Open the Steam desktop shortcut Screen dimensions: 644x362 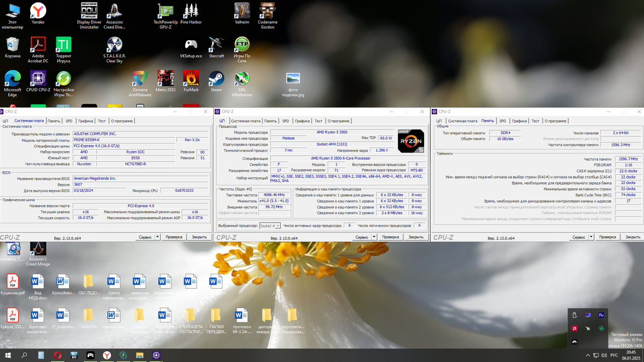[x=217, y=81]
